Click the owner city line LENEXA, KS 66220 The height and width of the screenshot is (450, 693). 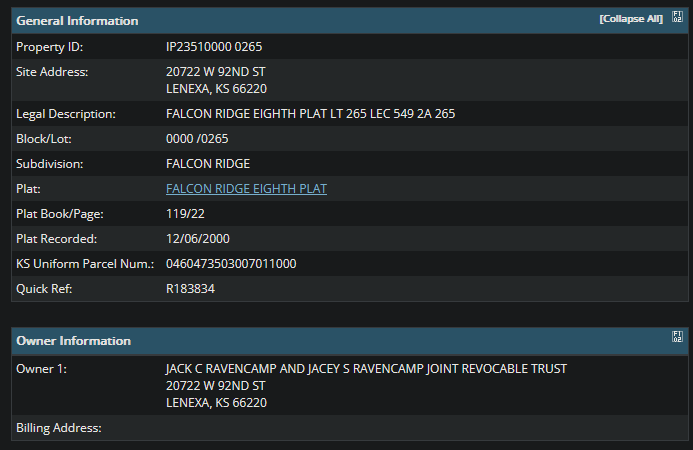click(216, 403)
